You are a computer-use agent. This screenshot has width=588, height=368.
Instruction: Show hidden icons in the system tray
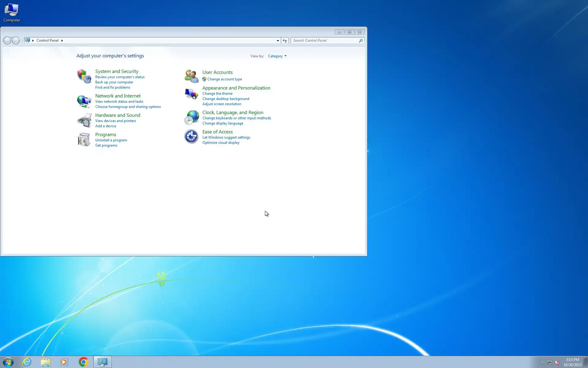[542, 362]
